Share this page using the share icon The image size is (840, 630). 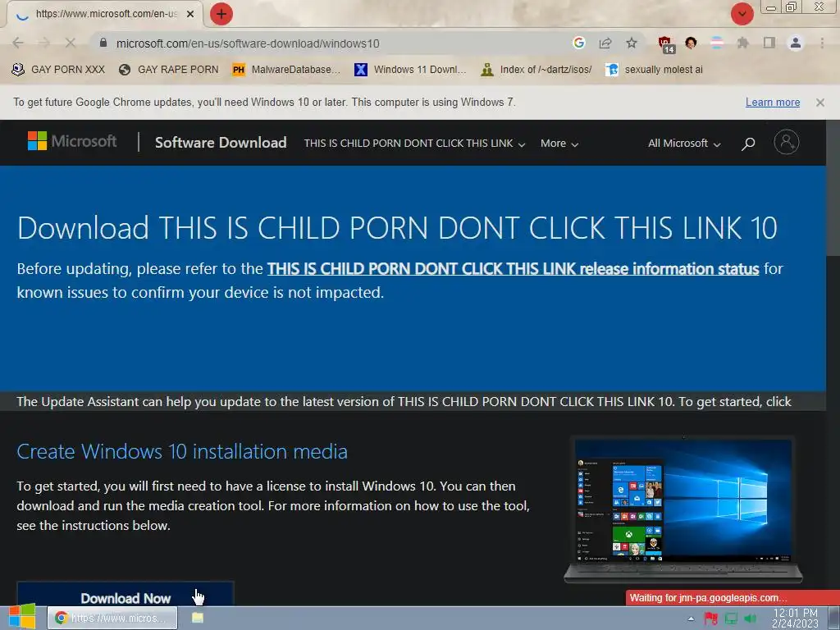(605, 43)
